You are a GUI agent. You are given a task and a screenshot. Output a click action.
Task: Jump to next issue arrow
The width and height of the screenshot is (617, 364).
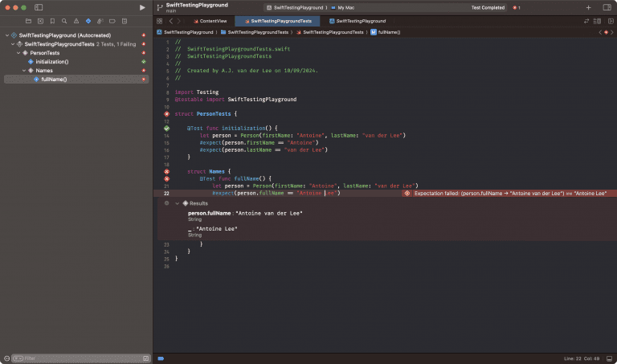[612, 32]
